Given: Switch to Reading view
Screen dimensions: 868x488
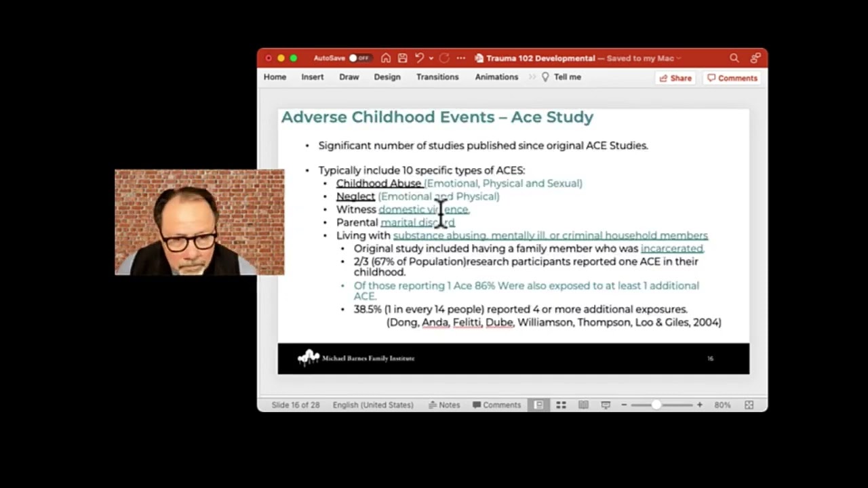Looking at the screenshot, I should pyautogui.click(x=583, y=405).
